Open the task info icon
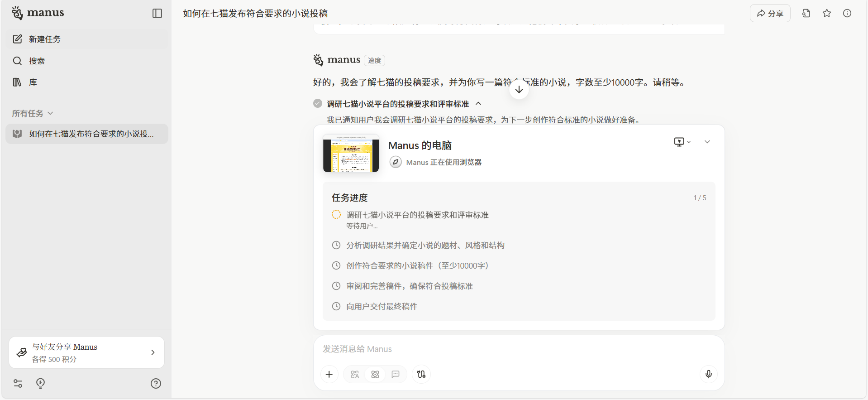Viewport: 868px width, 400px height. coord(847,14)
